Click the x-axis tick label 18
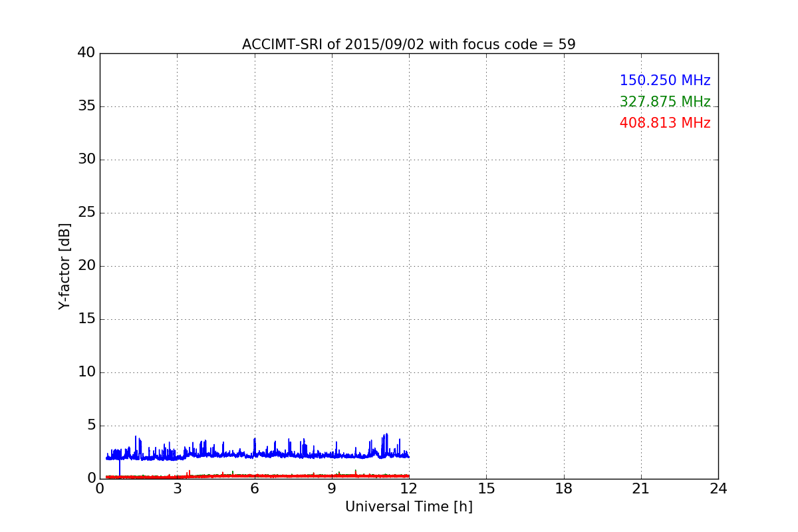This screenshot has height=532, width=798. tap(564, 489)
